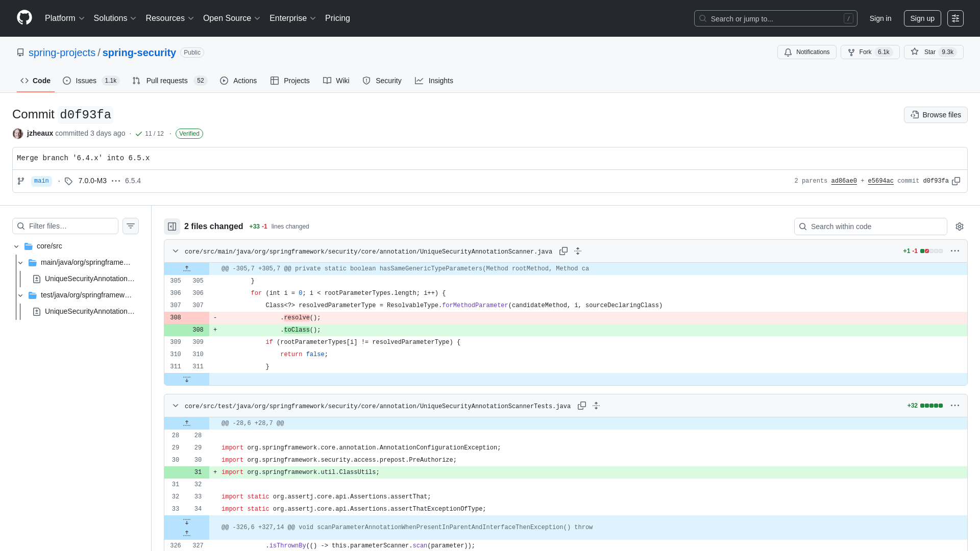Open the Wiki tab
This screenshot has height=551, width=980.
pos(336,81)
